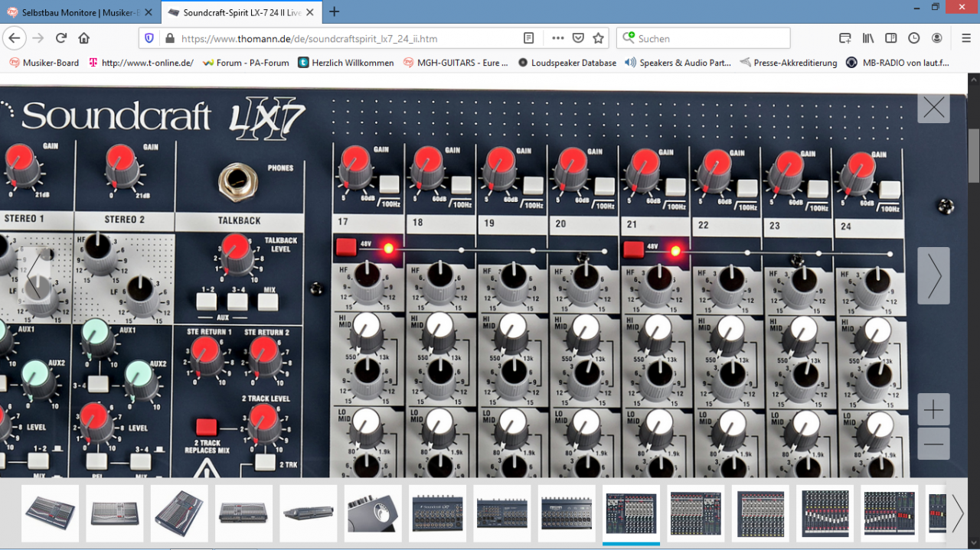980x550 pixels.
Task: Close the Selbstbau Monitore tab
Action: 149,12
